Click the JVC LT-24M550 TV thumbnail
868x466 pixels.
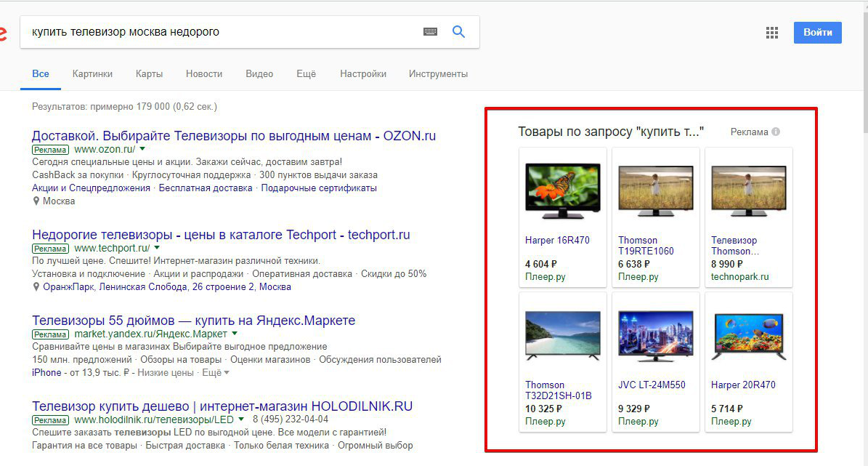pyautogui.click(x=655, y=336)
